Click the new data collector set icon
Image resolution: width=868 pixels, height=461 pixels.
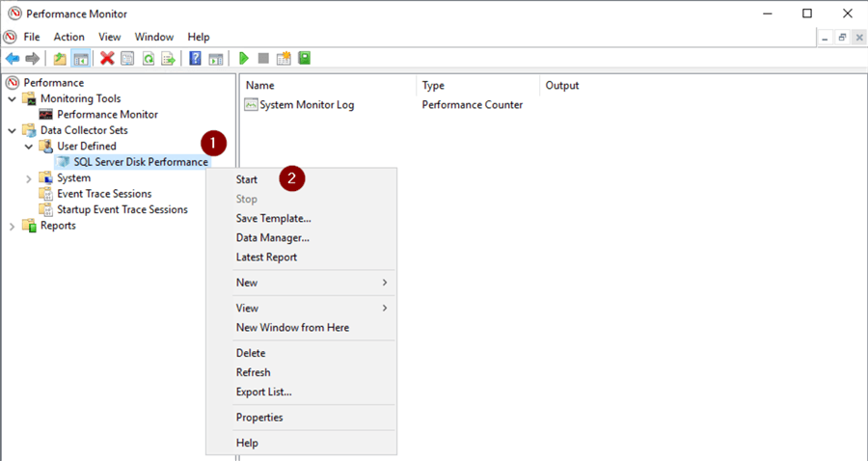284,58
